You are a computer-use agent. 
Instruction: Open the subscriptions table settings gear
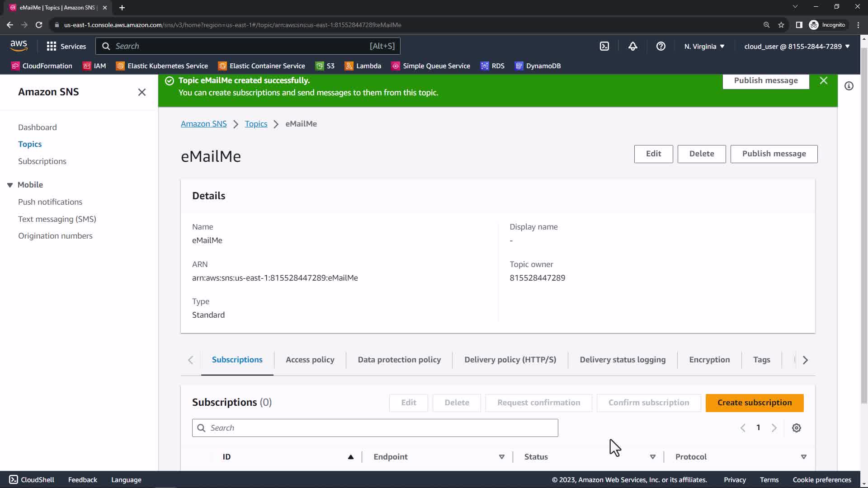pyautogui.click(x=796, y=428)
